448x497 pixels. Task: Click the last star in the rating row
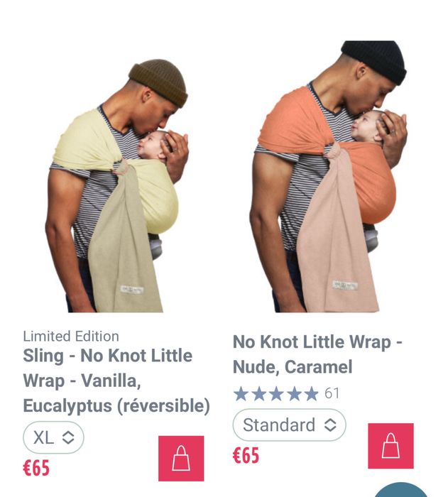point(311,393)
